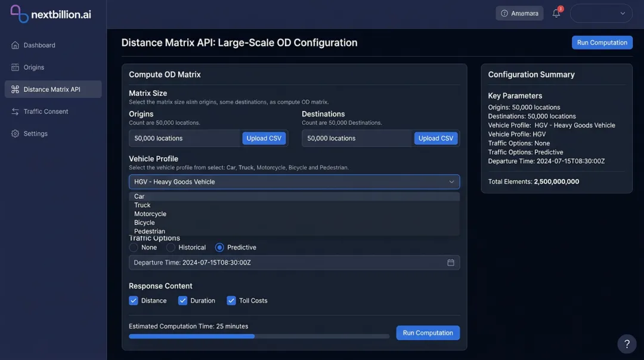Select None traffic option

click(x=134, y=247)
